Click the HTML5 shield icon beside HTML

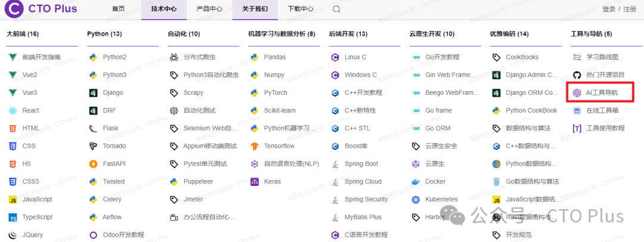pyautogui.click(x=13, y=128)
